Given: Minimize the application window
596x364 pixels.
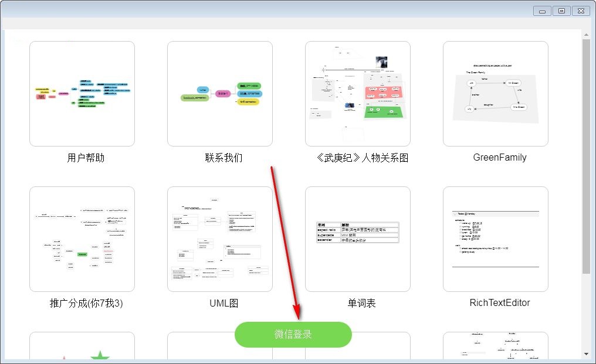Looking at the screenshot, I should pos(541,10).
